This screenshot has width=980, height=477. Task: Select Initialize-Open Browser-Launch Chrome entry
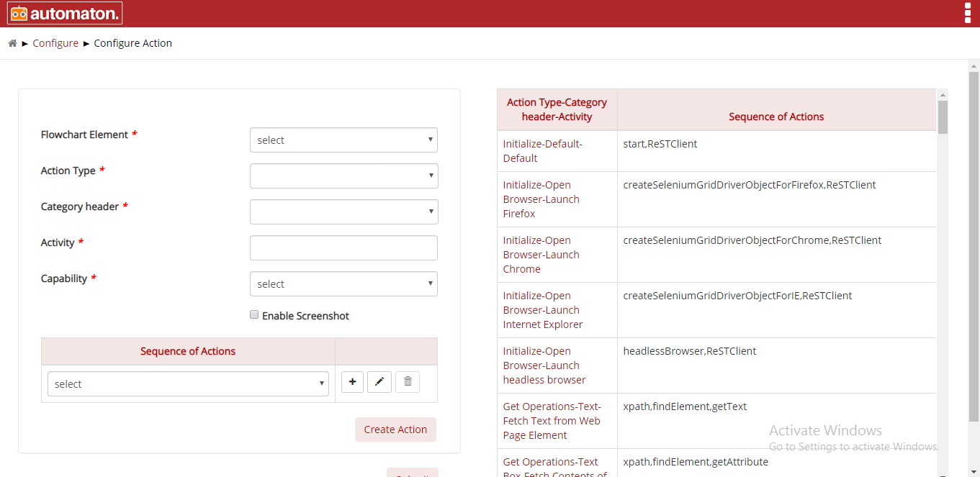[x=541, y=255]
